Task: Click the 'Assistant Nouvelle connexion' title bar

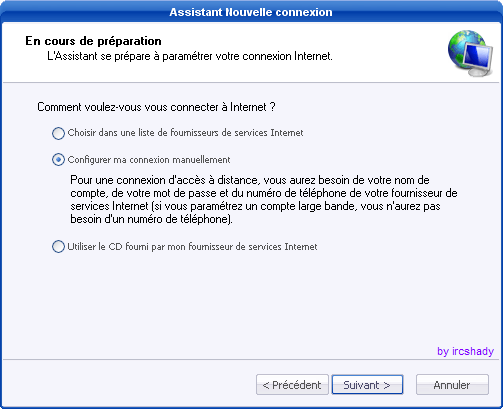Action: 251,12
